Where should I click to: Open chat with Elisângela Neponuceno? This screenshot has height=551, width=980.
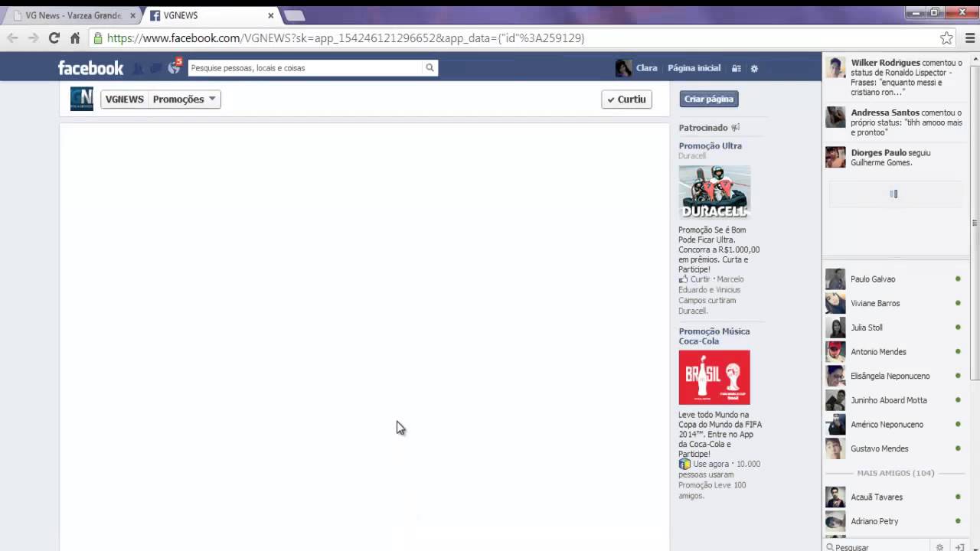(x=894, y=376)
